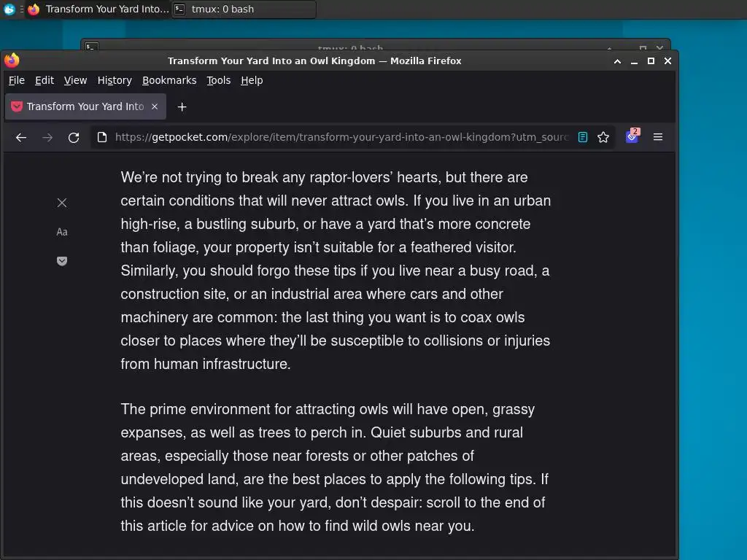Screen dimensions: 747x560
Task: Reload the current page
Action: coord(74,137)
